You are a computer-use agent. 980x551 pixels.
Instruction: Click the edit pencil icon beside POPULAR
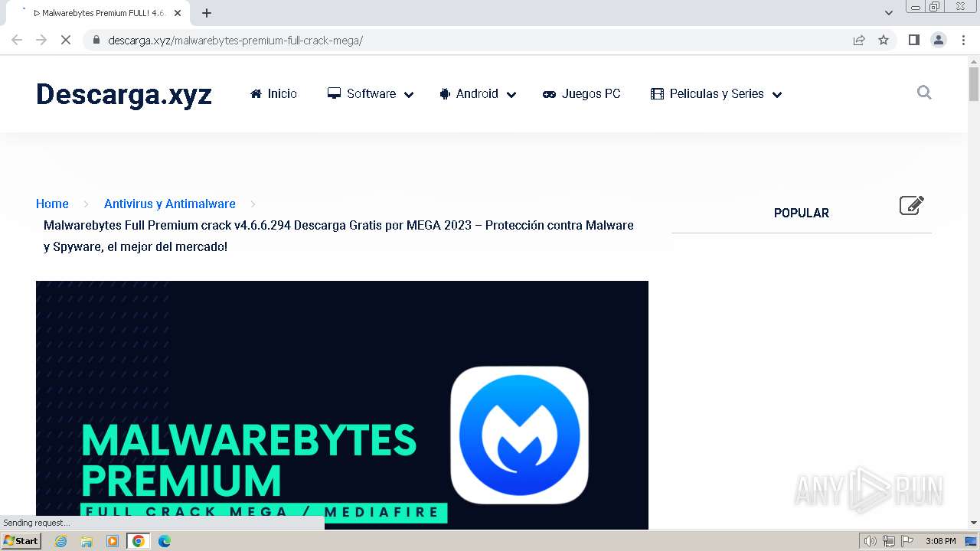(x=911, y=205)
